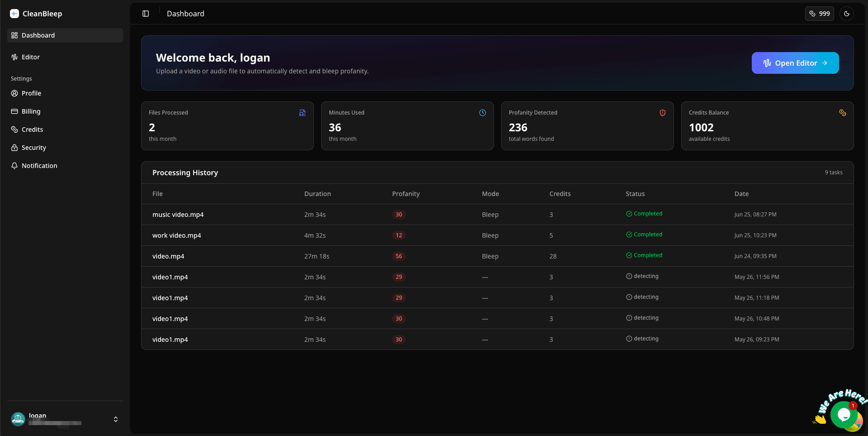Screen dimensions: 868x436
Task: Click the Duration column header
Action: (x=318, y=194)
